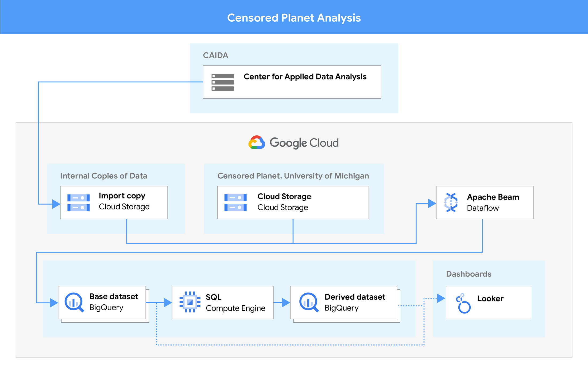588x367 pixels.
Task: Click 'BigQuery' under Base dataset
Action: click(106, 308)
